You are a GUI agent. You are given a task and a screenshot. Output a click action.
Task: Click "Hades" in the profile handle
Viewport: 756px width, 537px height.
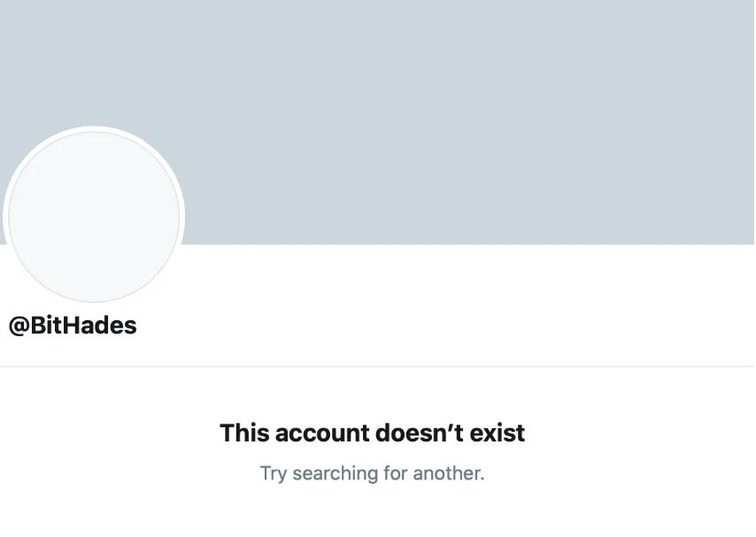pyautogui.click(x=100, y=326)
